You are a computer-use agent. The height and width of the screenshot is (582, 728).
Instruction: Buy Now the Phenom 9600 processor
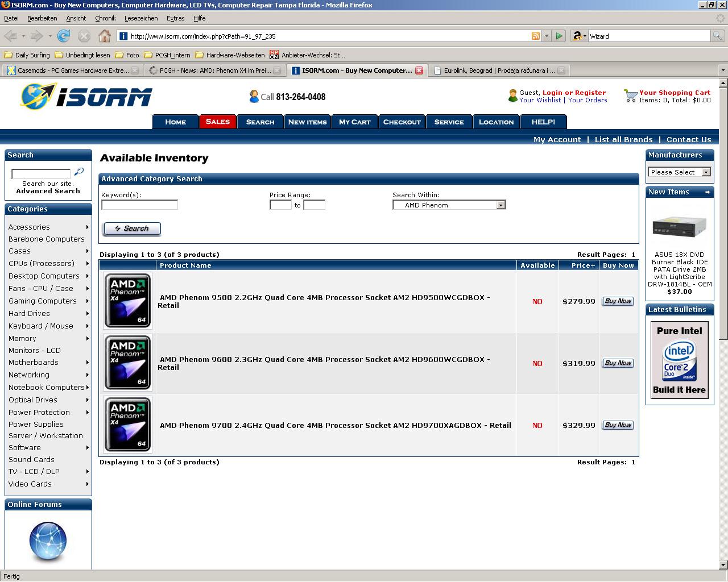[x=618, y=363]
